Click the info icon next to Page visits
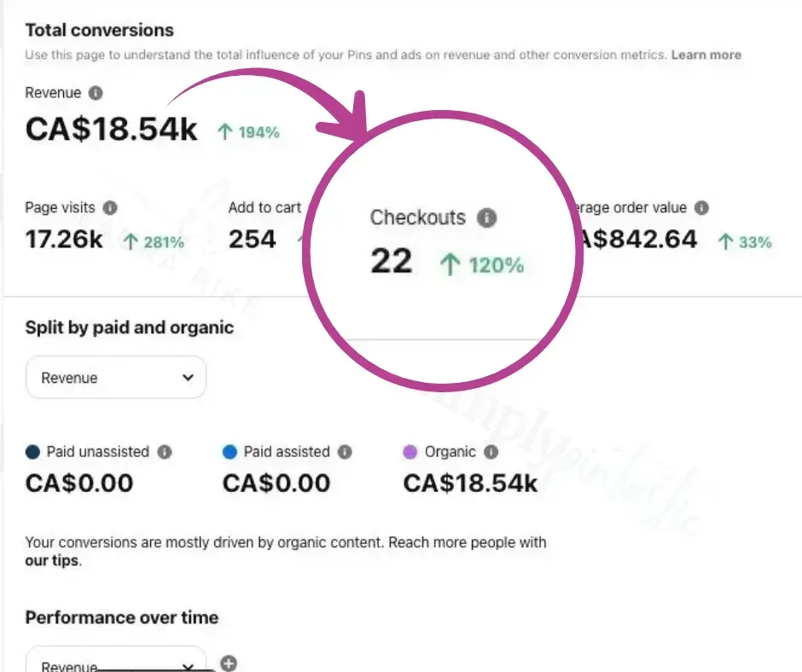802x672 pixels. click(110, 207)
